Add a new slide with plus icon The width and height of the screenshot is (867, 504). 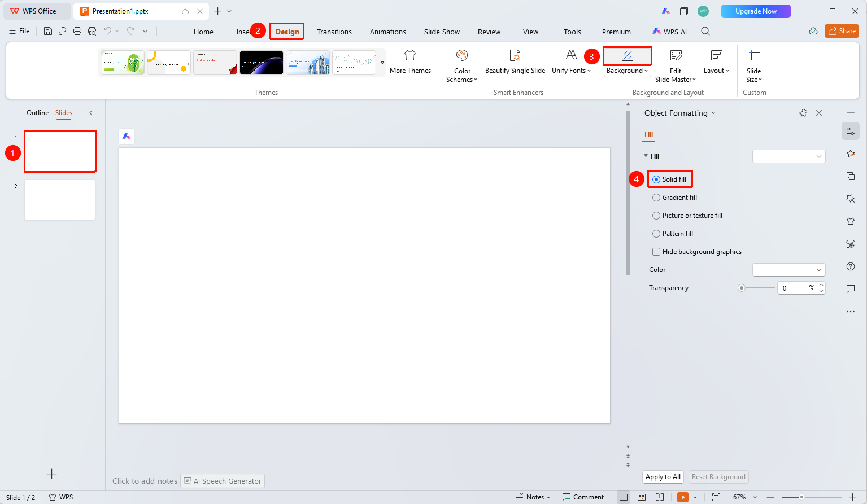[x=51, y=474]
